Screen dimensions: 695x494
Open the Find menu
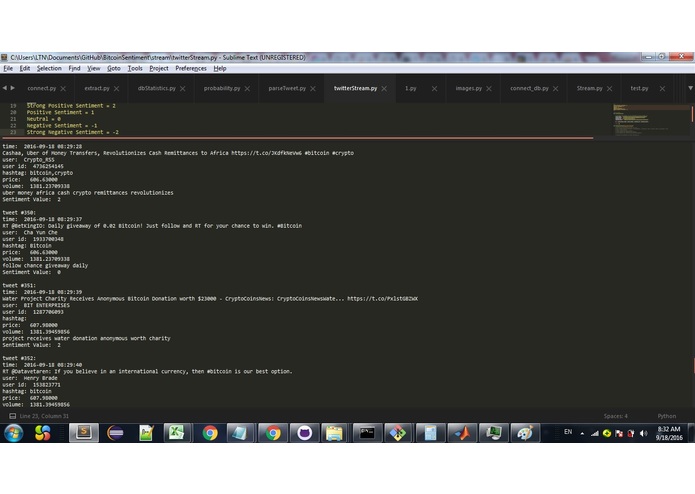pyautogui.click(x=74, y=68)
